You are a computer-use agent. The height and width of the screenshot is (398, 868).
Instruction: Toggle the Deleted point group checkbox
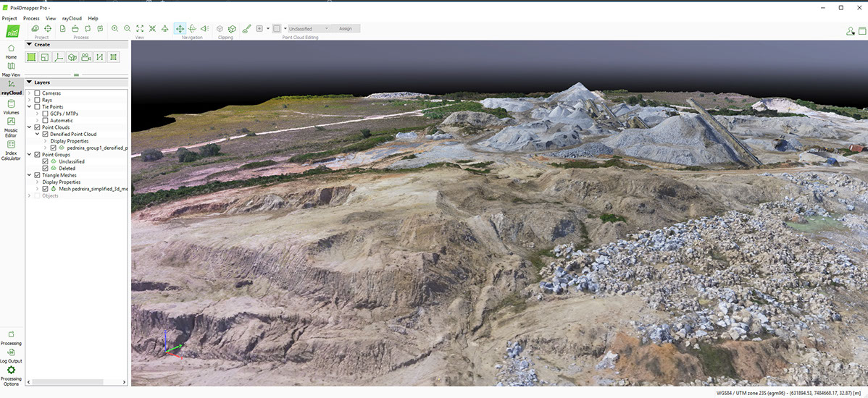pyautogui.click(x=46, y=168)
